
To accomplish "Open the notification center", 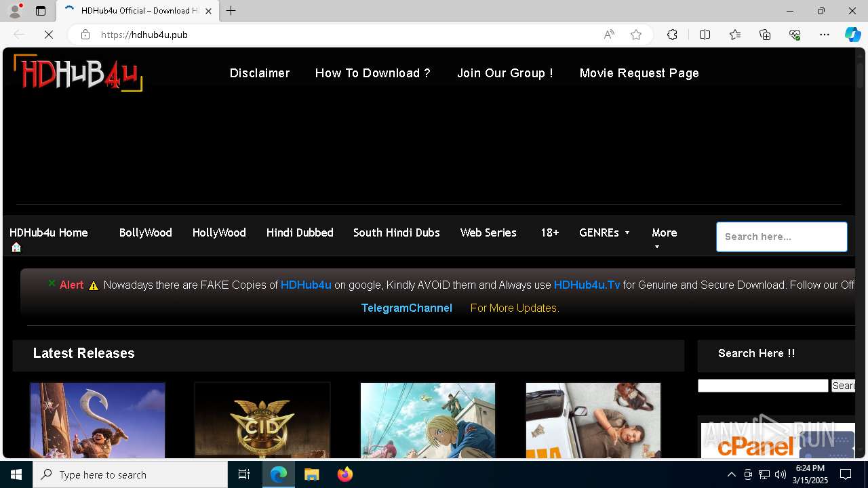I will coord(846,474).
